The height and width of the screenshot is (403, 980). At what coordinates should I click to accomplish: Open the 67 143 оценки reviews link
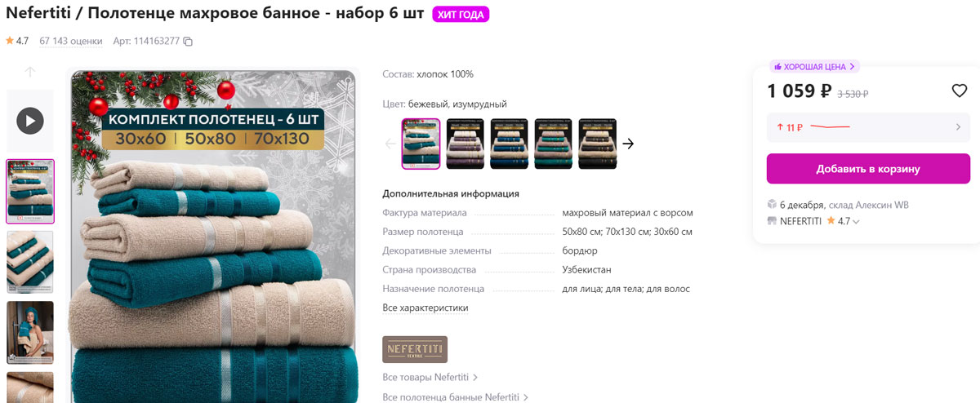pos(71,41)
